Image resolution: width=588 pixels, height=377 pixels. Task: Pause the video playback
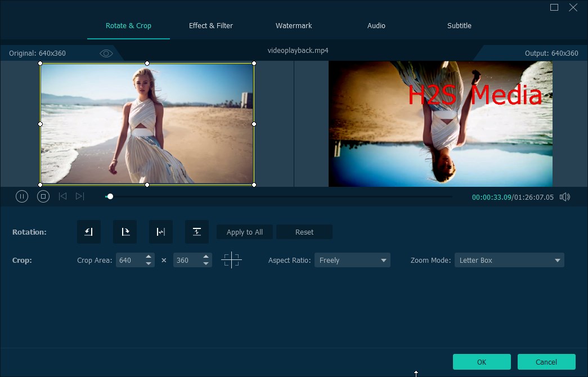coord(22,196)
